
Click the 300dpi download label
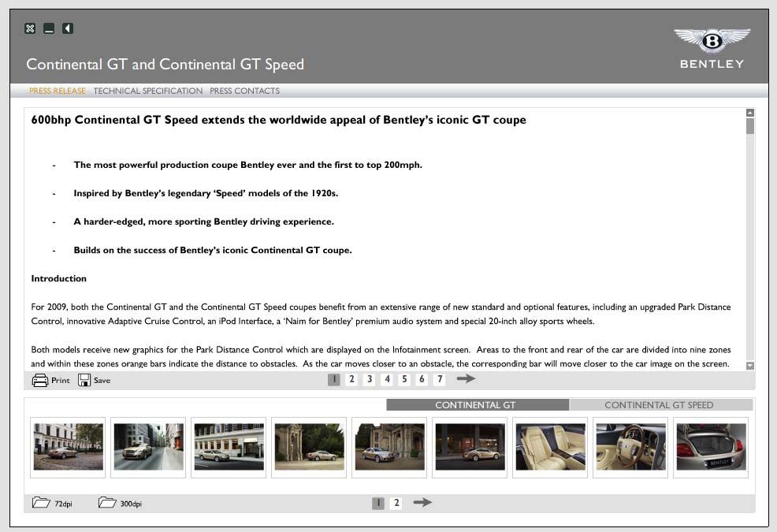pos(131,504)
